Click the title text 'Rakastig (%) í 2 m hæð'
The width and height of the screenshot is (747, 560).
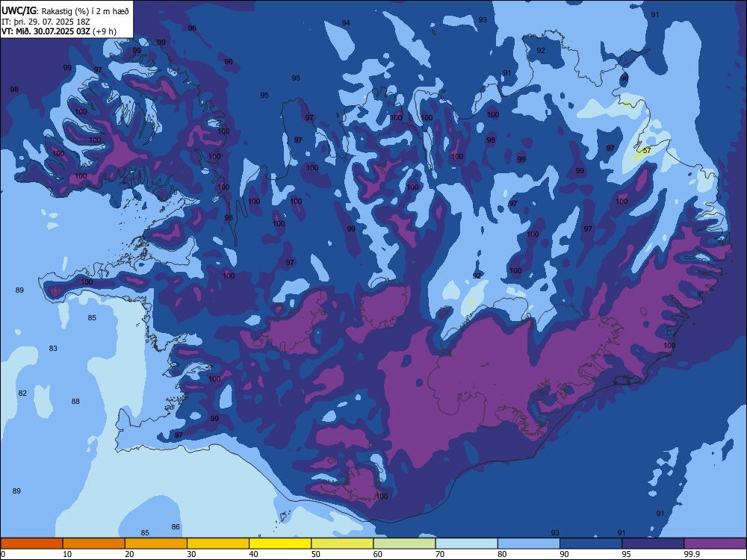[x=85, y=11]
